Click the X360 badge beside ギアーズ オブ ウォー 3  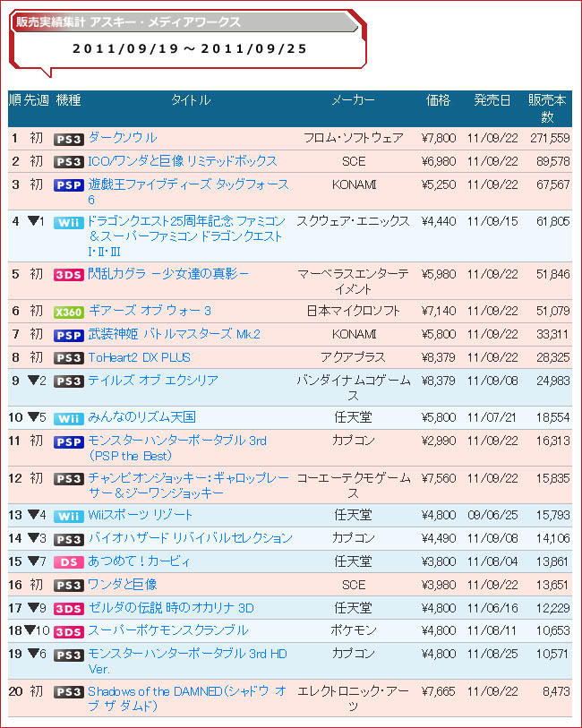[x=69, y=312]
